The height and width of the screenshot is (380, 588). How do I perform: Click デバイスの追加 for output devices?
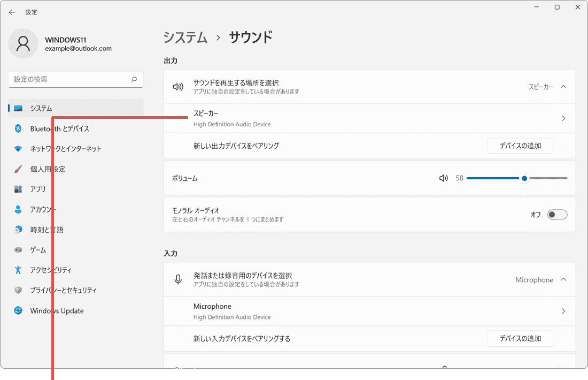pos(520,146)
